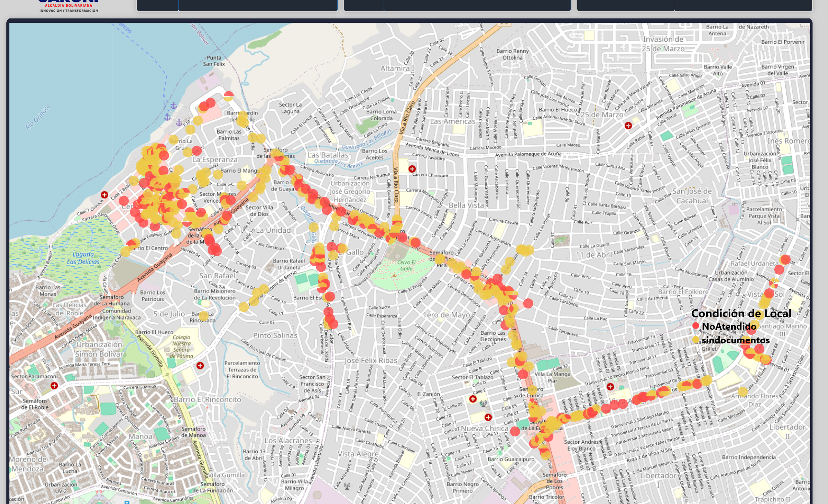The width and height of the screenshot is (828, 504).
Task: Click the '1ero de Mayo' map label
Action: tap(446, 315)
